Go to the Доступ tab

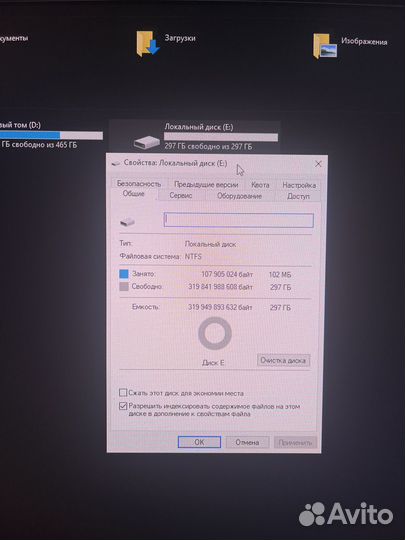[x=298, y=196]
